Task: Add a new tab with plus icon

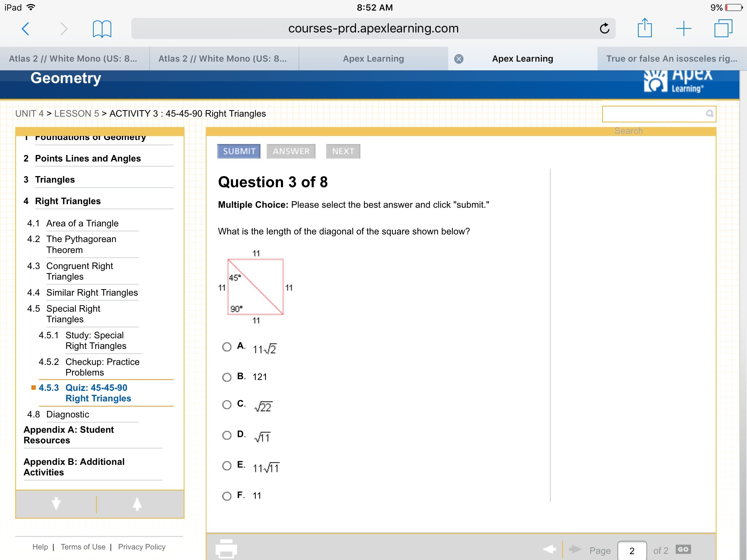Action: click(684, 28)
